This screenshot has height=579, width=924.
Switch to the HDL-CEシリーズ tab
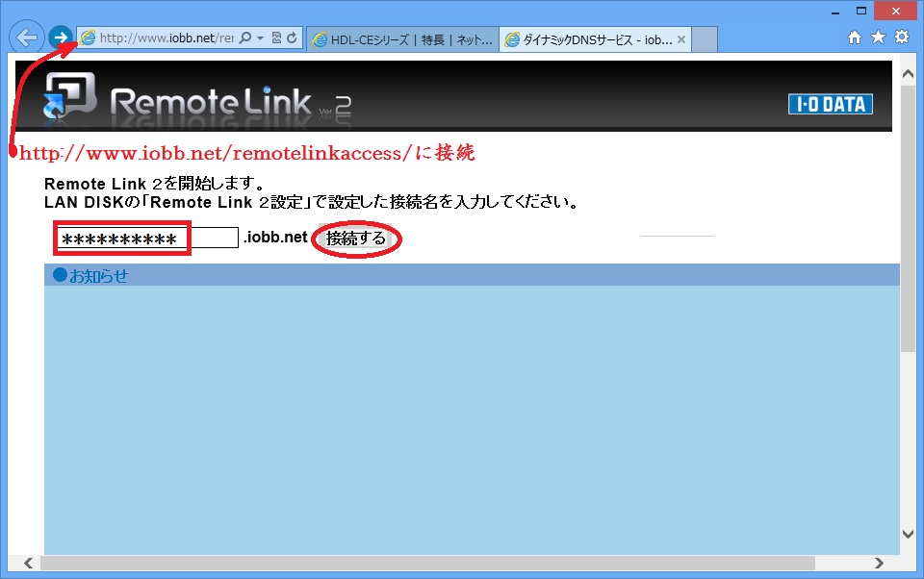pyautogui.click(x=403, y=39)
